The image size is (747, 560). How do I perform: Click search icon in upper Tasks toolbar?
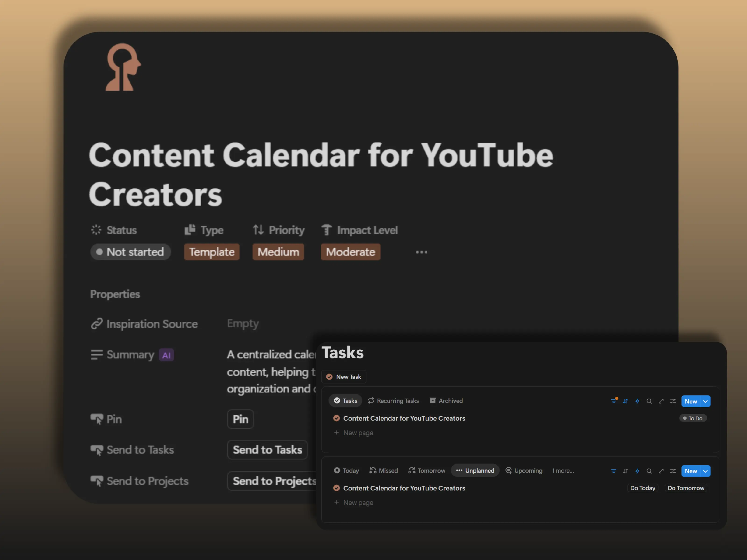click(x=649, y=401)
